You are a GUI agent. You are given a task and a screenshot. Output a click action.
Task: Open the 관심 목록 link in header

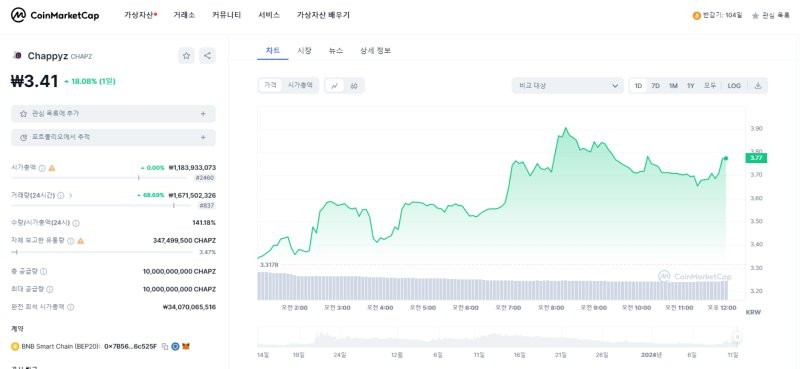click(x=770, y=16)
